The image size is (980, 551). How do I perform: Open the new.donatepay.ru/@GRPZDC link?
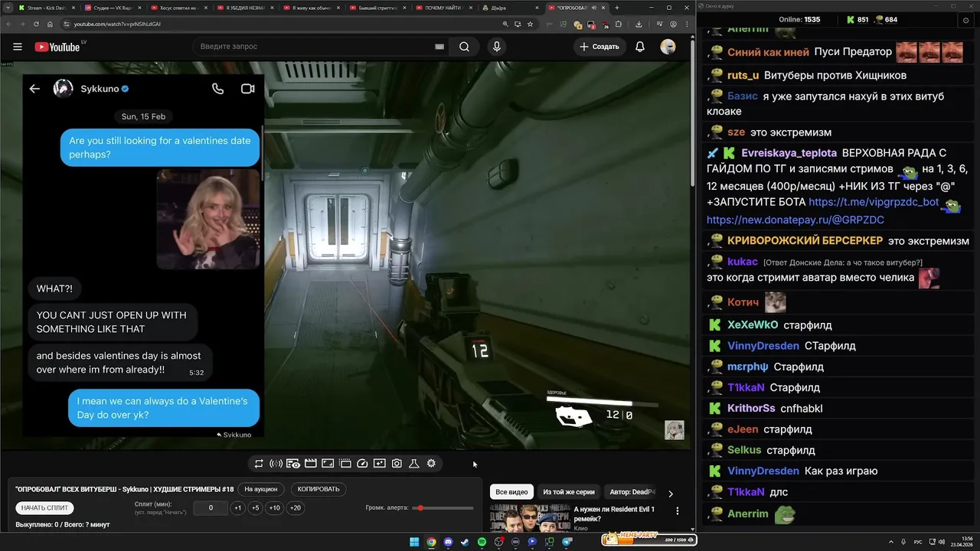pyautogui.click(x=795, y=220)
